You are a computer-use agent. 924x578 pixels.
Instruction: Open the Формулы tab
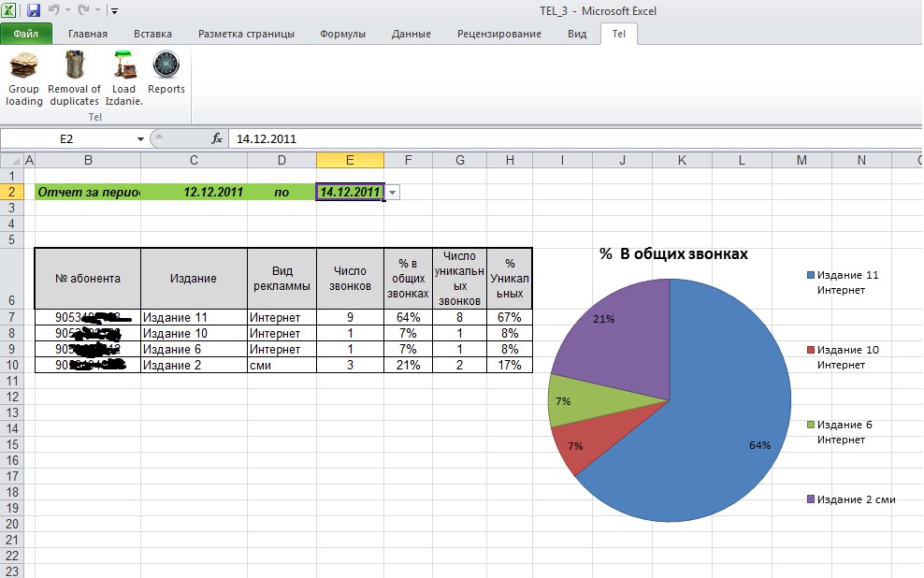pos(343,34)
